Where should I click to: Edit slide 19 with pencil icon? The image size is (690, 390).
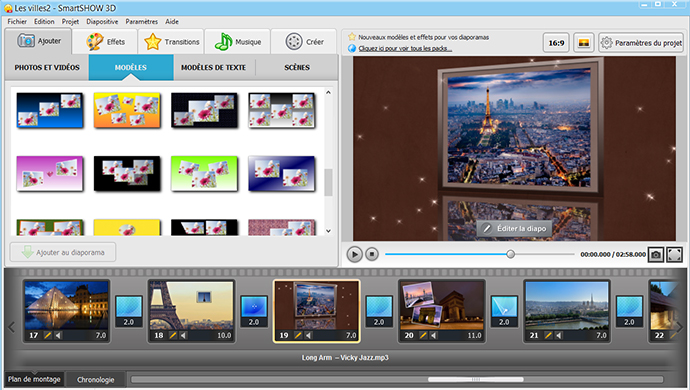point(298,335)
